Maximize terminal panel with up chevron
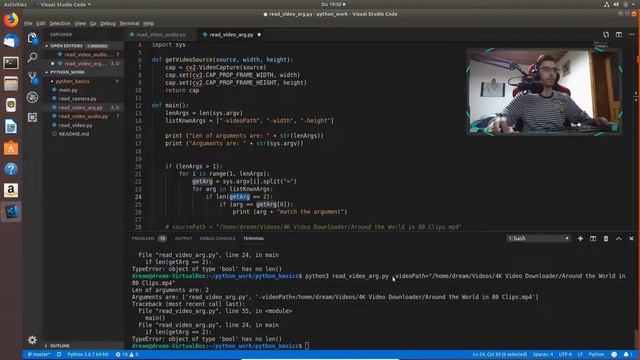The image size is (640, 360). [618, 238]
